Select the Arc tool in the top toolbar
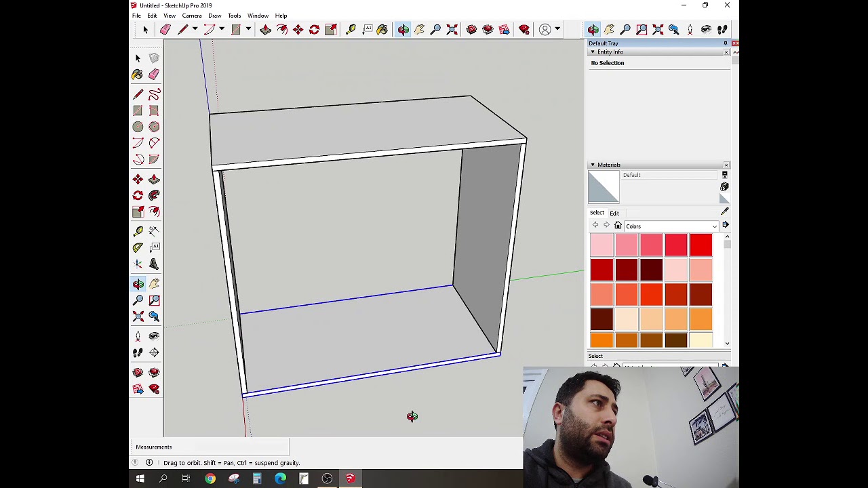 click(209, 29)
